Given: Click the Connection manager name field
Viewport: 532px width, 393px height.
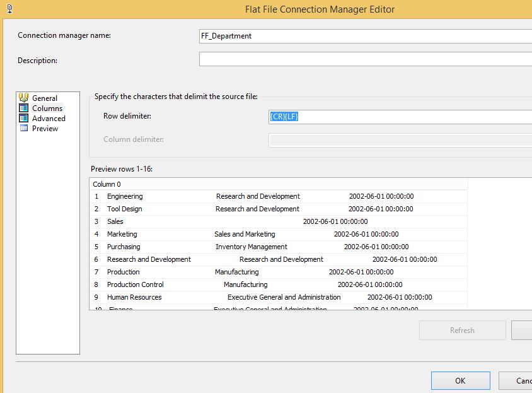Looking at the screenshot, I should 366,36.
